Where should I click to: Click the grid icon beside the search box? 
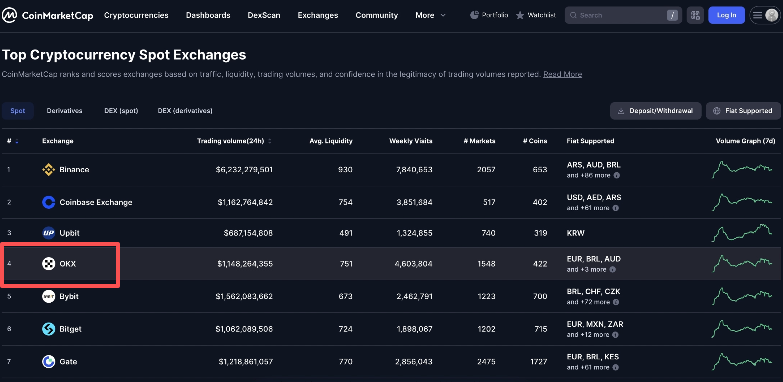[x=695, y=15]
